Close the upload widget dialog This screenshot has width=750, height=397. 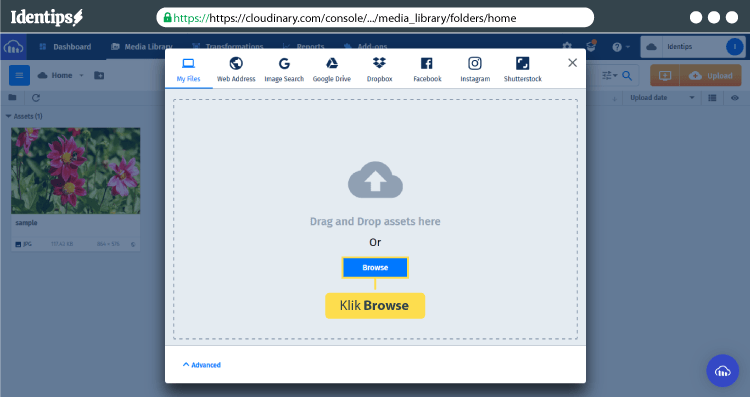tap(573, 63)
